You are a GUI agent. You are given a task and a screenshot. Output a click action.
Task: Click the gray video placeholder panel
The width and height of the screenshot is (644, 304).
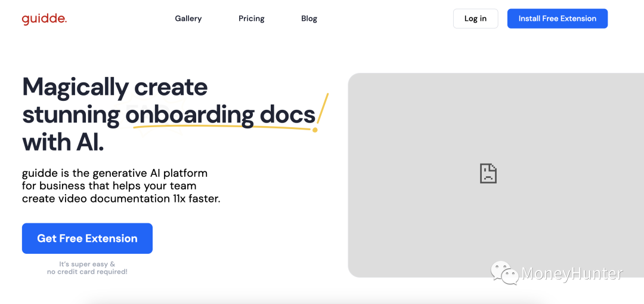496,175
